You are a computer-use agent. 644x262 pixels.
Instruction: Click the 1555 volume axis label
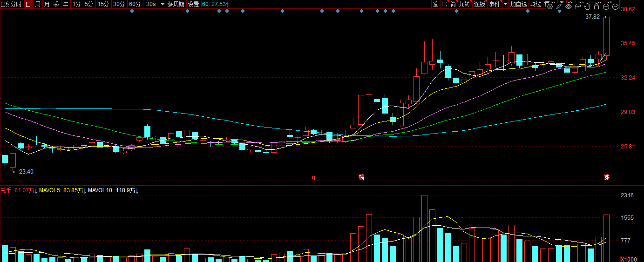coord(628,218)
